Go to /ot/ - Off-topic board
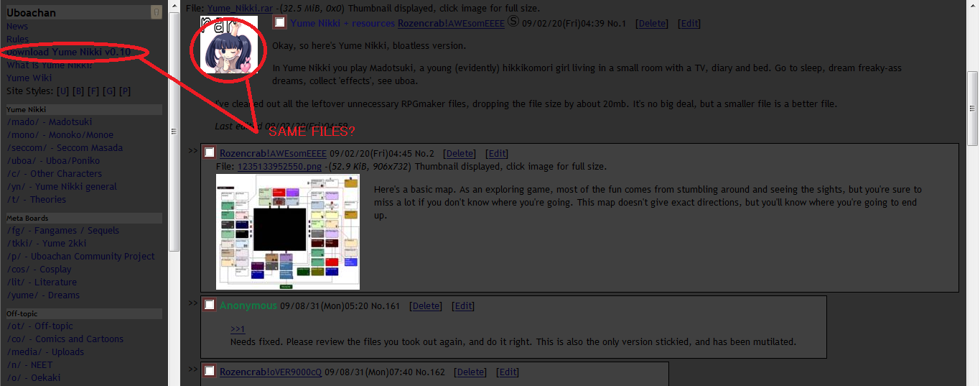This screenshot has width=980, height=386. coord(39,326)
